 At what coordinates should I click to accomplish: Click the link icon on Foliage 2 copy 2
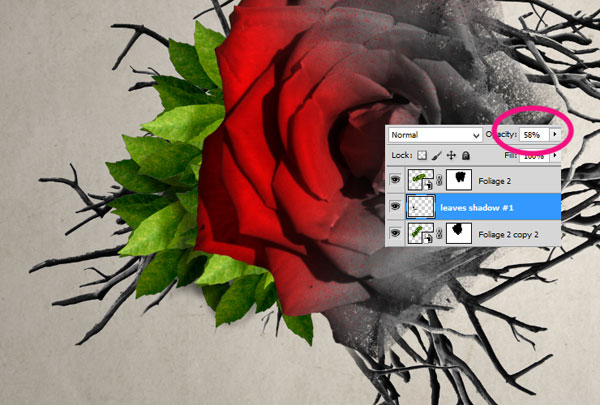(x=439, y=232)
